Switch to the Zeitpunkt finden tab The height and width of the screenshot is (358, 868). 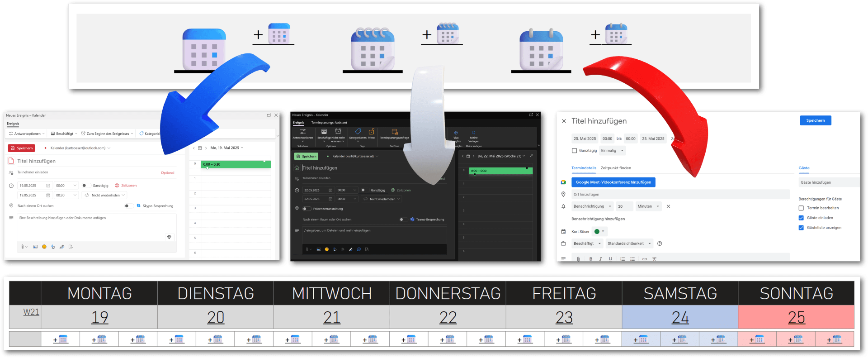click(616, 168)
